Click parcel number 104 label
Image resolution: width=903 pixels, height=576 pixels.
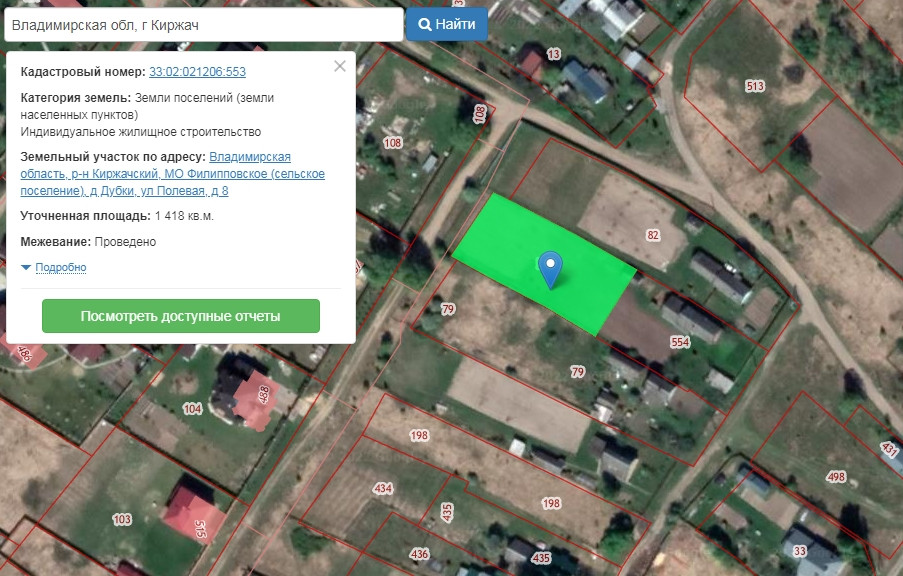192,409
